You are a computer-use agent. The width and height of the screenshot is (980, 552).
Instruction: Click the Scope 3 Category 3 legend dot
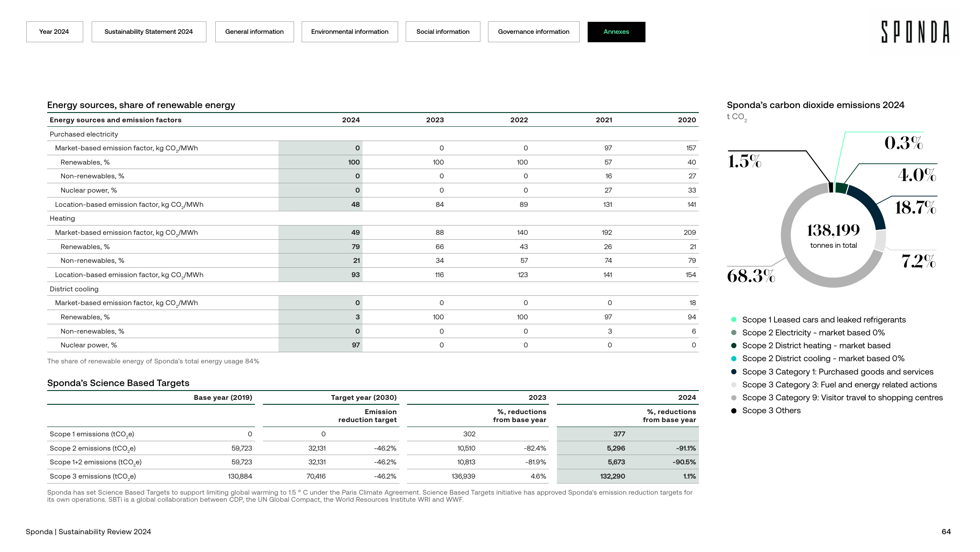point(734,385)
